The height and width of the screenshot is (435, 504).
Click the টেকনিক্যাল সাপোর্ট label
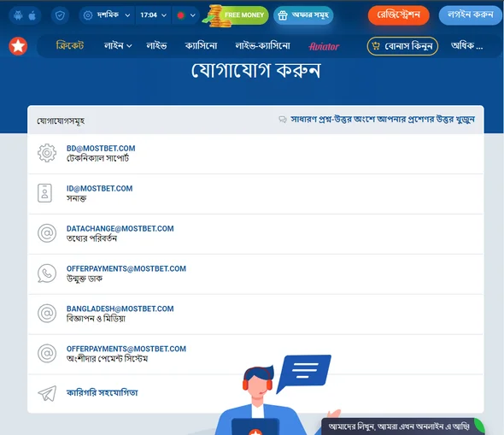[97, 158]
